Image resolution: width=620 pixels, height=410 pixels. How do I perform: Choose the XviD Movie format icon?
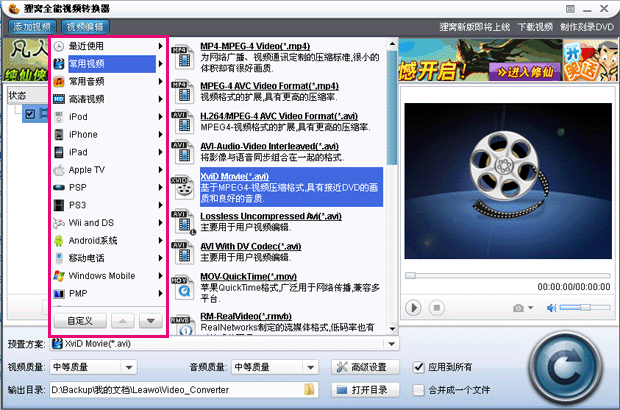[183, 187]
